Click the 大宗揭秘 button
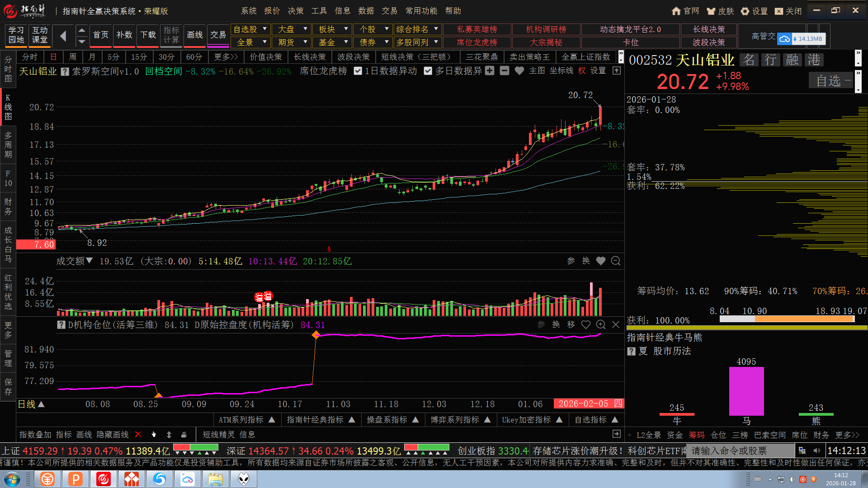The image size is (868, 488). [x=546, y=42]
